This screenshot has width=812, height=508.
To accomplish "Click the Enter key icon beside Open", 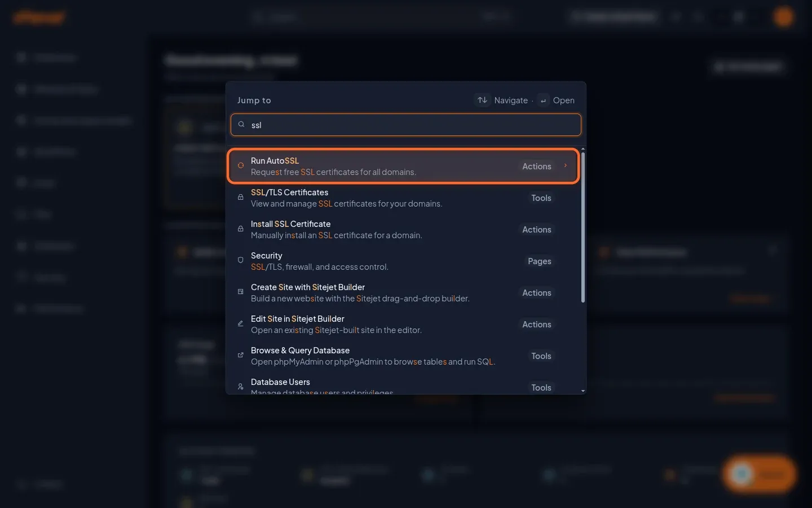I will [543, 100].
